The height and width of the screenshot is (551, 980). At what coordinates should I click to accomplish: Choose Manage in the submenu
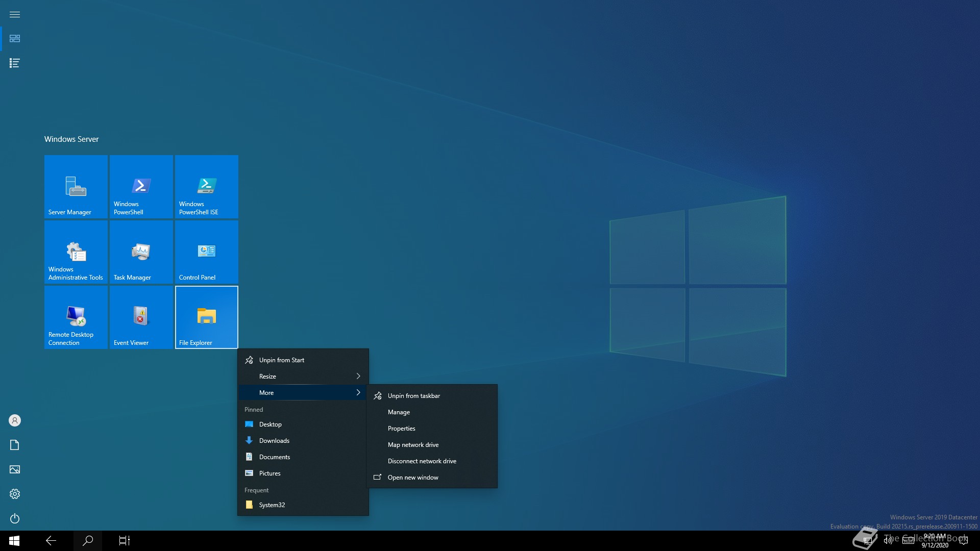(x=432, y=412)
